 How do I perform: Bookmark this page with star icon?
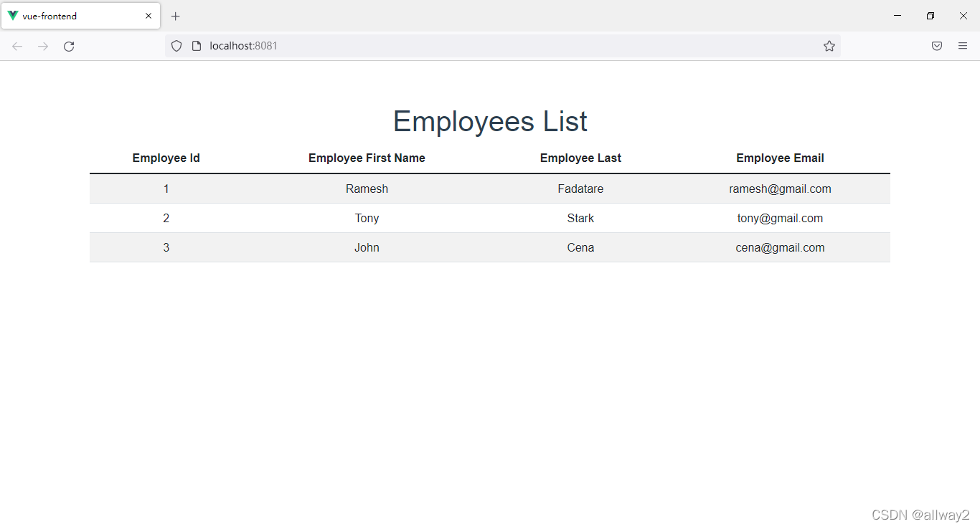829,46
